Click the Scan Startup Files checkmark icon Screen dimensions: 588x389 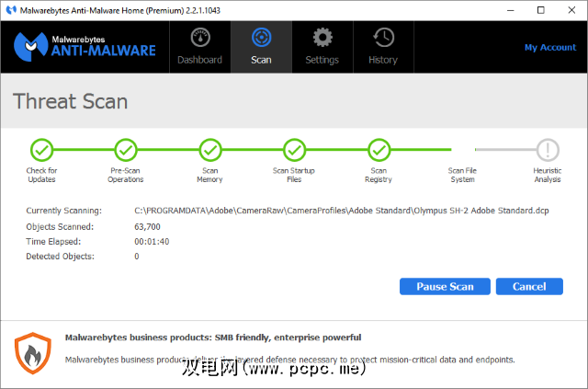tap(294, 150)
